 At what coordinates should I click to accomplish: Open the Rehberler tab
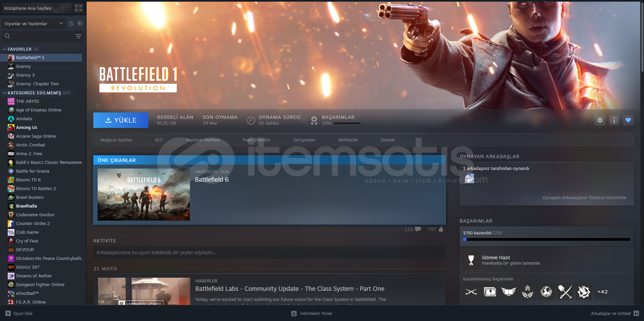click(x=348, y=140)
